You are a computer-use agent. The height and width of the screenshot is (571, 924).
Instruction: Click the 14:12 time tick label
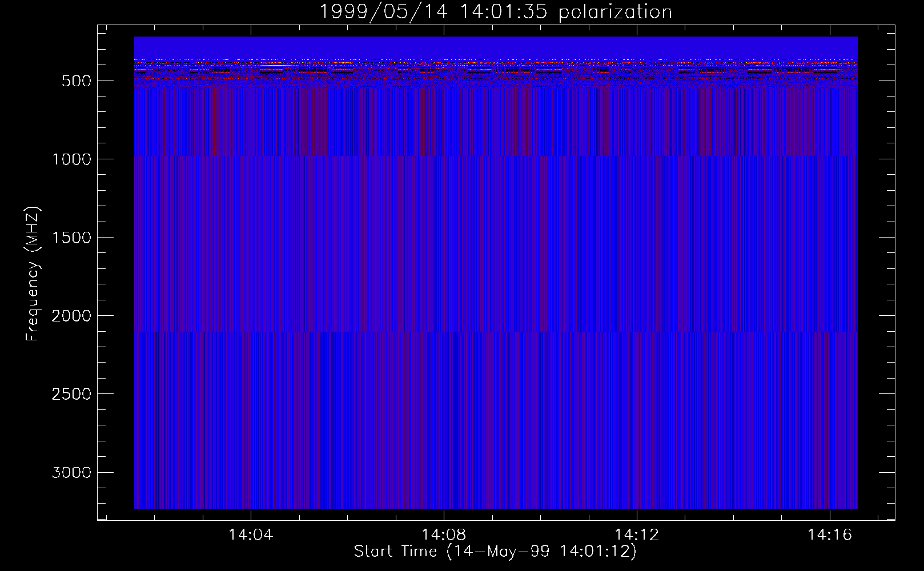pos(637,535)
